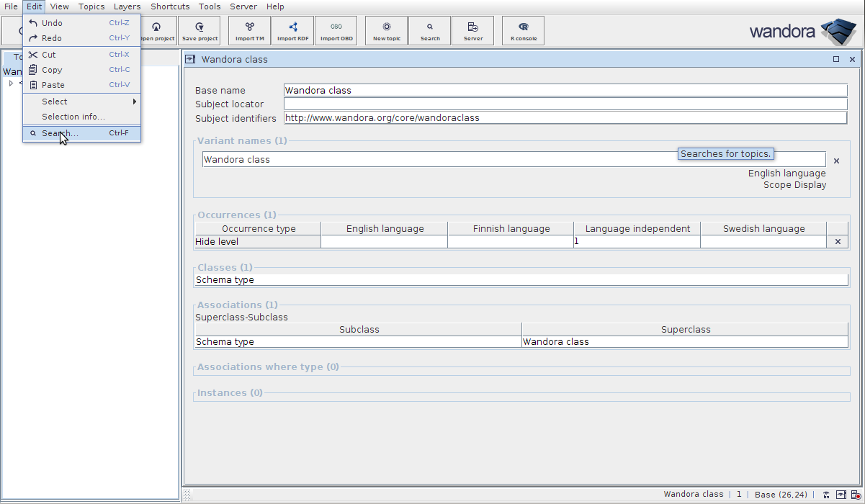The height and width of the screenshot is (504, 865).
Task: Click the Import TM toolbar icon
Action: [250, 30]
